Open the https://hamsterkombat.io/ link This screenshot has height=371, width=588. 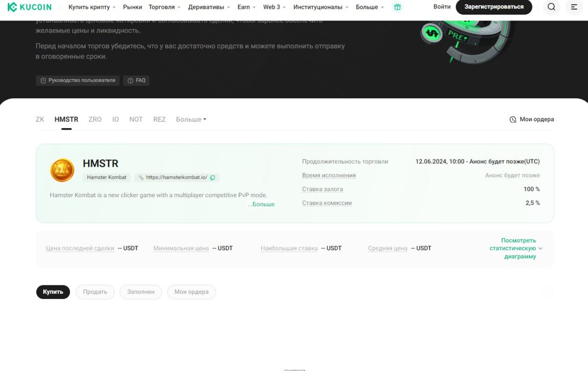[176, 178]
